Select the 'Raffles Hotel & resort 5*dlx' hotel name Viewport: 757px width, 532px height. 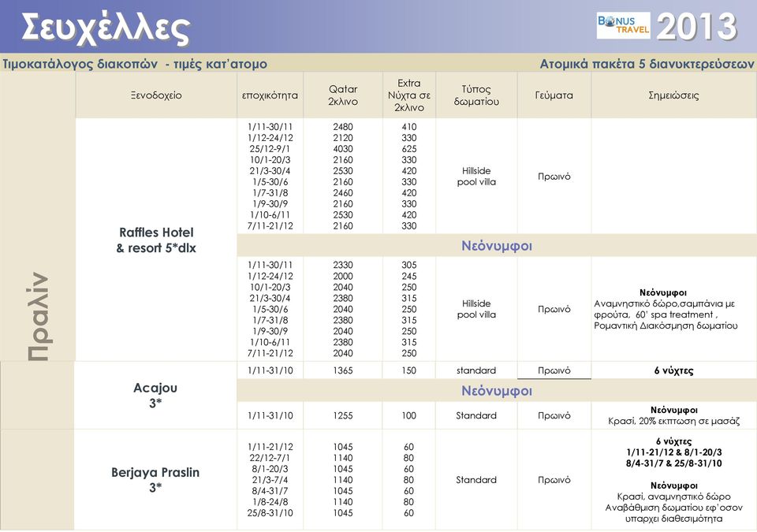[x=156, y=240]
